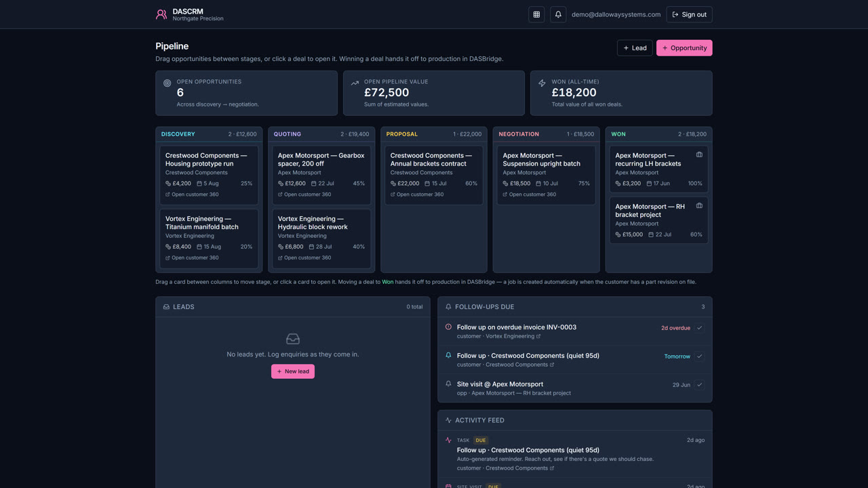Click the empty leads inbox tray icon
Viewport: 868px width, 488px height.
[293, 339]
